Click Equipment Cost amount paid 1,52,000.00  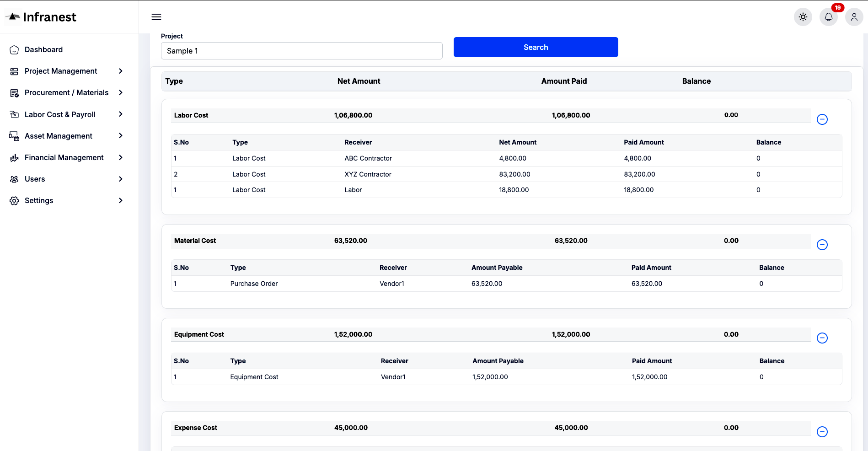[x=571, y=334]
